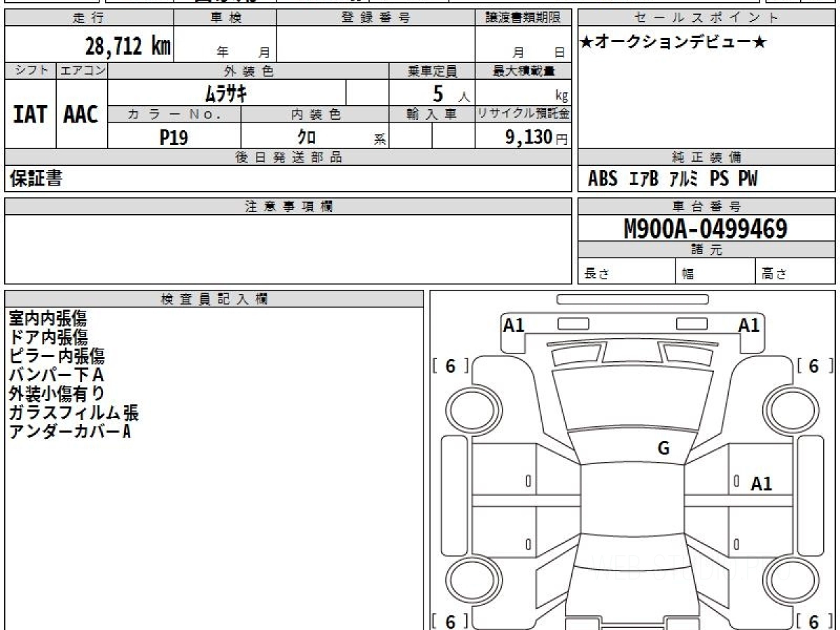Select the 外装色 header
The width and height of the screenshot is (840, 630).
coord(248,71)
